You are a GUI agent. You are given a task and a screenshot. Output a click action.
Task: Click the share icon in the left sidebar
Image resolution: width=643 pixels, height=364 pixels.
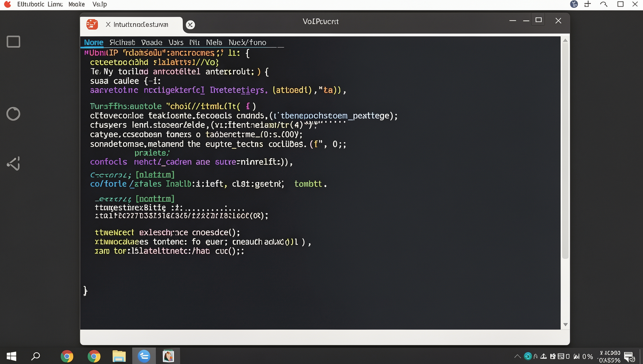click(x=13, y=164)
